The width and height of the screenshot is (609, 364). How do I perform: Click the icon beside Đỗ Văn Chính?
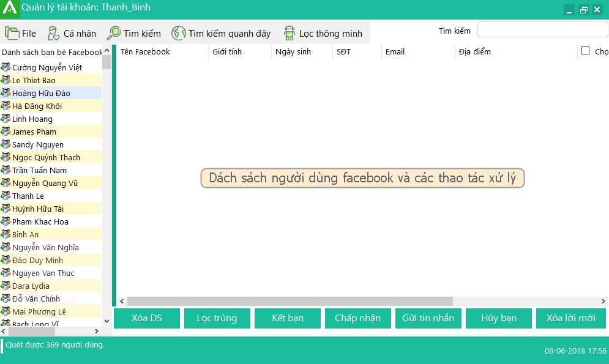point(6,298)
